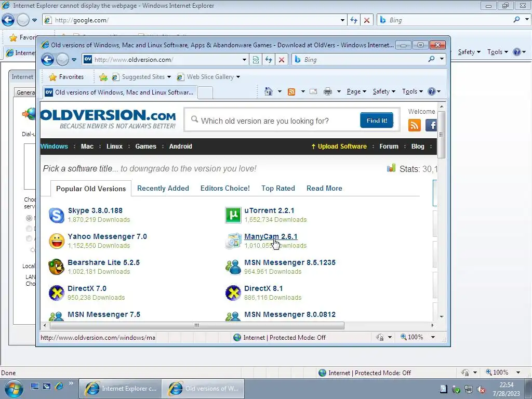This screenshot has width=532, height=399.
Task: Switch to the Top Rated tab
Action: (278, 188)
